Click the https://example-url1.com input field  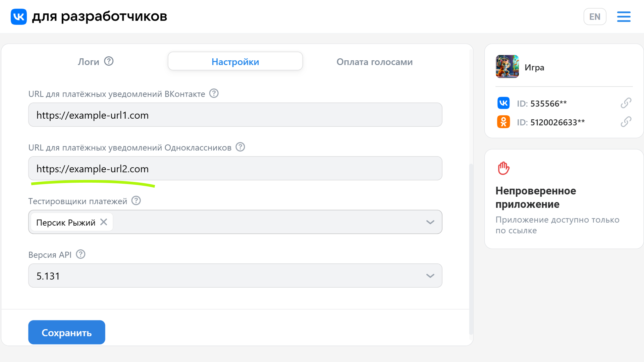point(235,115)
